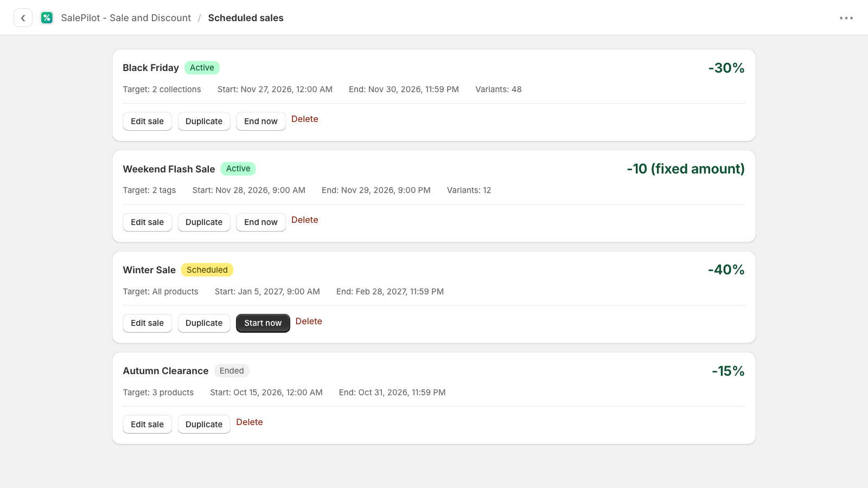Delete the Weekend Flash Sale
Viewport: 868px width, 488px height.
coord(305,220)
